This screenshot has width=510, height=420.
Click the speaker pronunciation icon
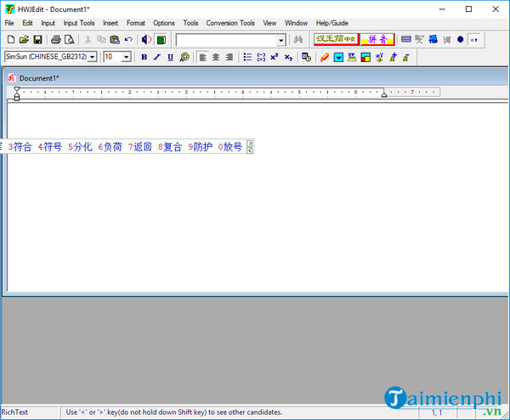pos(146,40)
